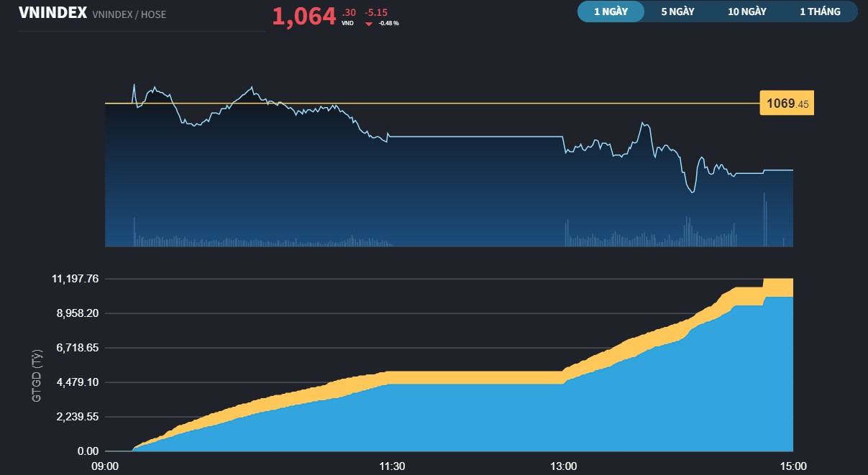The height and width of the screenshot is (475, 868).
Task: Switch to the 5 NGÀY tab
Action: click(676, 11)
